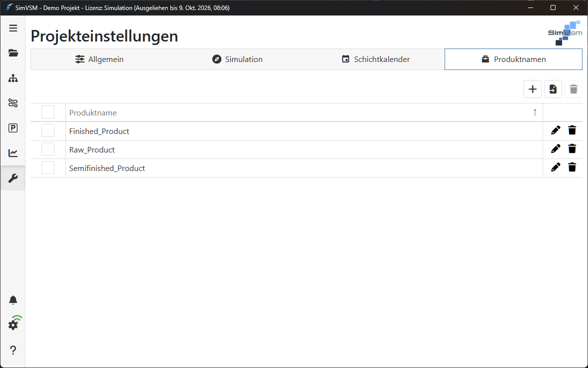The height and width of the screenshot is (368, 588).
Task: Open the boxed P icon in sidebar
Action: 13,128
